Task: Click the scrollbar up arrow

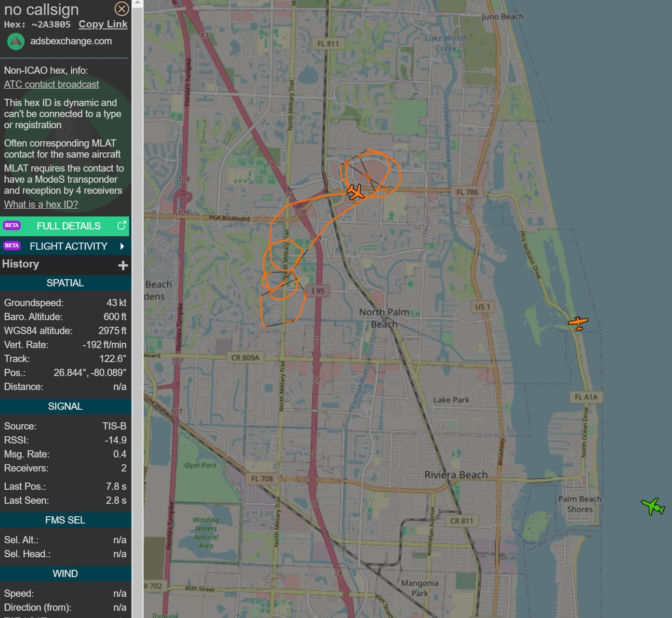Action: pyautogui.click(x=137, y=3)
